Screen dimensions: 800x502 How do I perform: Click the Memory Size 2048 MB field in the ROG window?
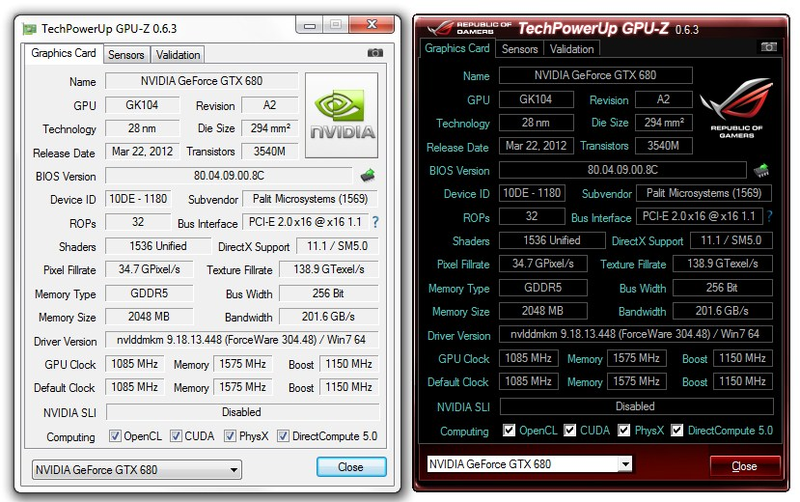[543, 311]
